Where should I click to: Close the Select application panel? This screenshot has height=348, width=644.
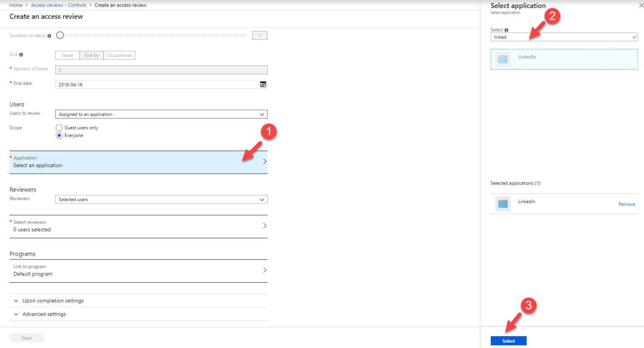coord(641,5)
